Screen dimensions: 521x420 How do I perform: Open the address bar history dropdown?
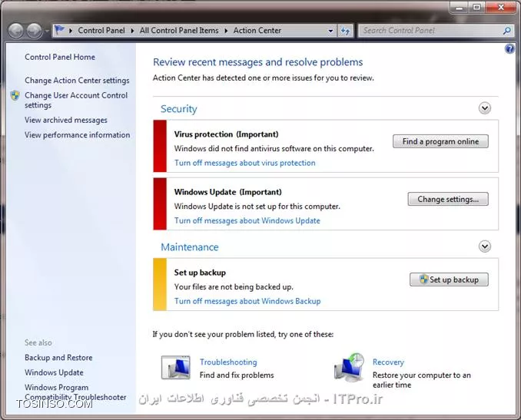pyautogui.click(x=330, y=31)
